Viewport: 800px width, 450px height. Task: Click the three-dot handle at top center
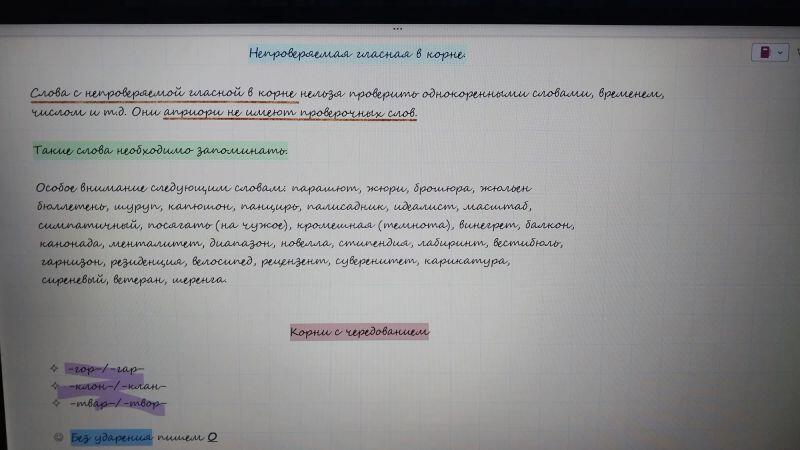(399, 28)
